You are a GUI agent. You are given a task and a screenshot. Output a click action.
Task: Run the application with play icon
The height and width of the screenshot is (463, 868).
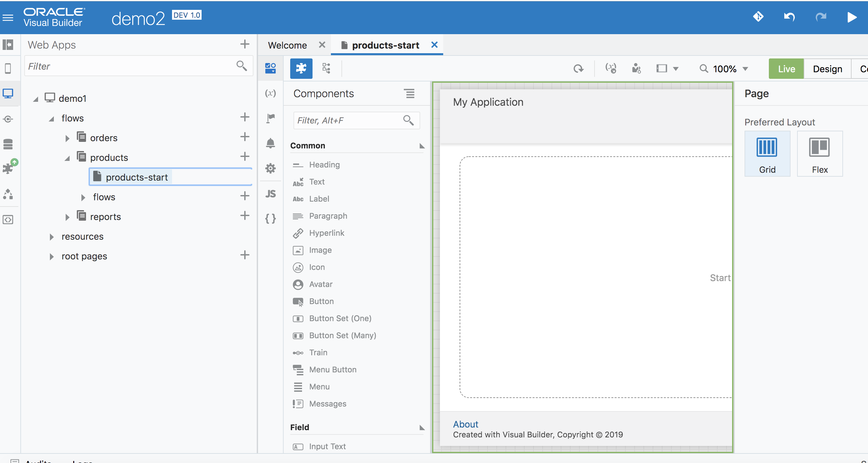[x=852, y=17]
